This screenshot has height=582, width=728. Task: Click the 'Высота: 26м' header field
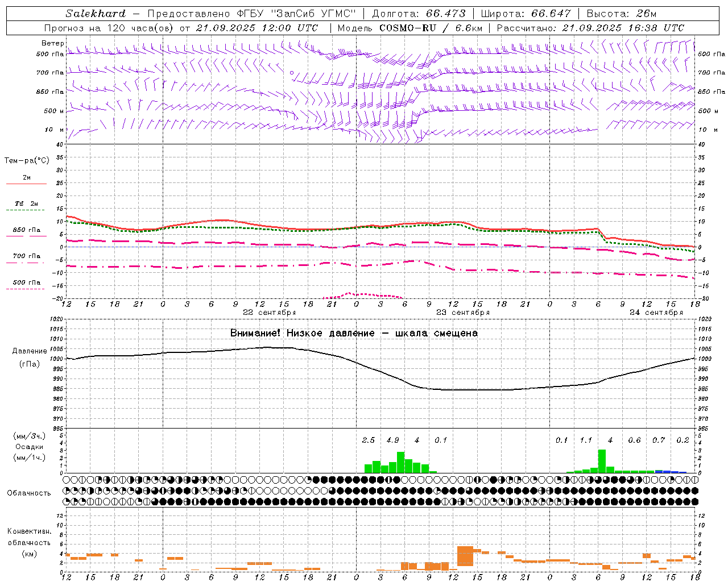pyautogui.click(x=621, y=14)
